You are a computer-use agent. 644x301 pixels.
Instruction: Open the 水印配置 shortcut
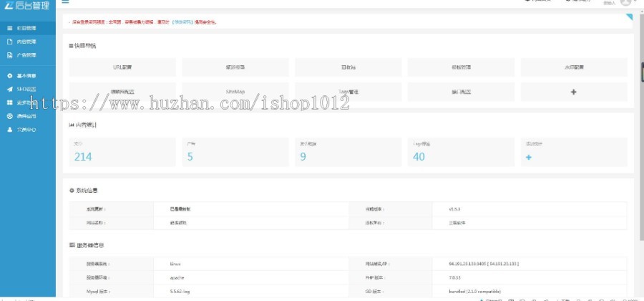[574, 67]
